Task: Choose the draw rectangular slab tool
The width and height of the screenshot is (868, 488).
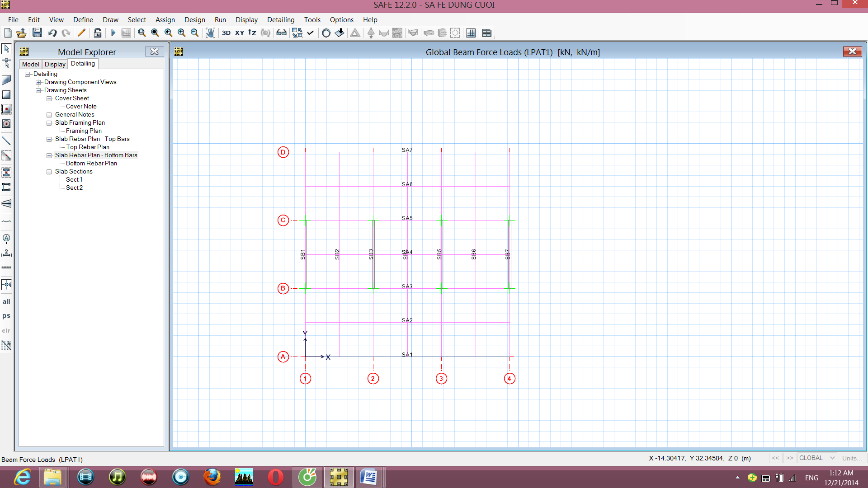Action: 6,94
